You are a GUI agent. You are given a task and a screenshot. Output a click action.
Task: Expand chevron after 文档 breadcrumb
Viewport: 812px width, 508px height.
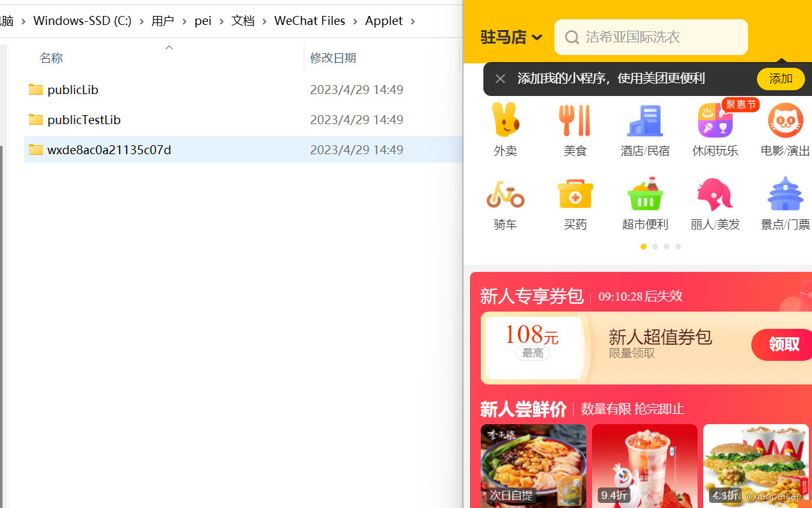[x=264, y=21]
